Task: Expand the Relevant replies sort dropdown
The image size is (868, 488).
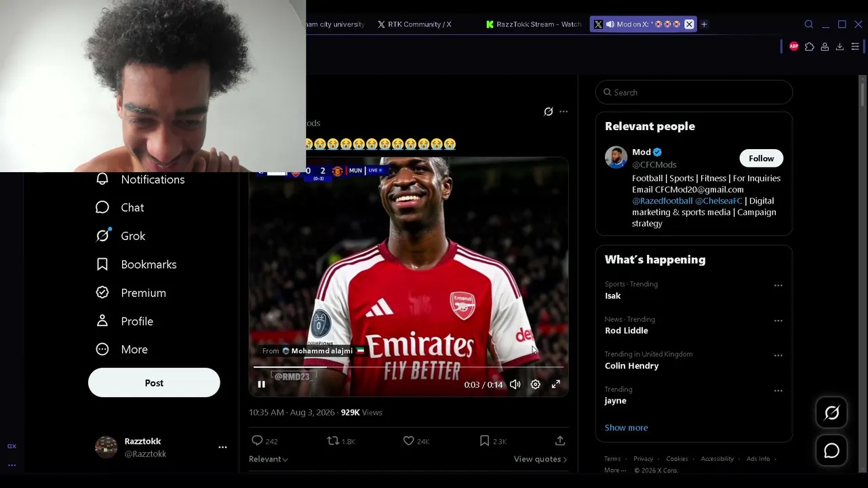Action: (x=269, y=459)
